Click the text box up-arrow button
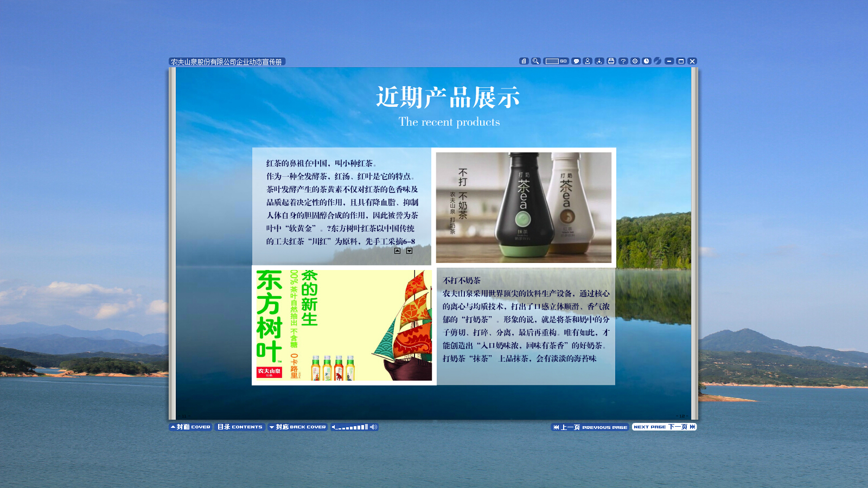Screen dimensions: 868x488 click(x=397, y=251)
